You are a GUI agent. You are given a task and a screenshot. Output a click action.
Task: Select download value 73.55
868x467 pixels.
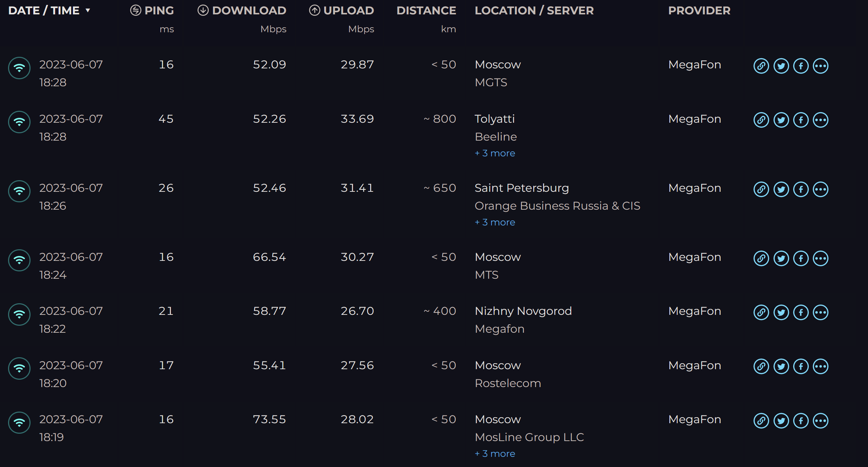click(269, 419)
